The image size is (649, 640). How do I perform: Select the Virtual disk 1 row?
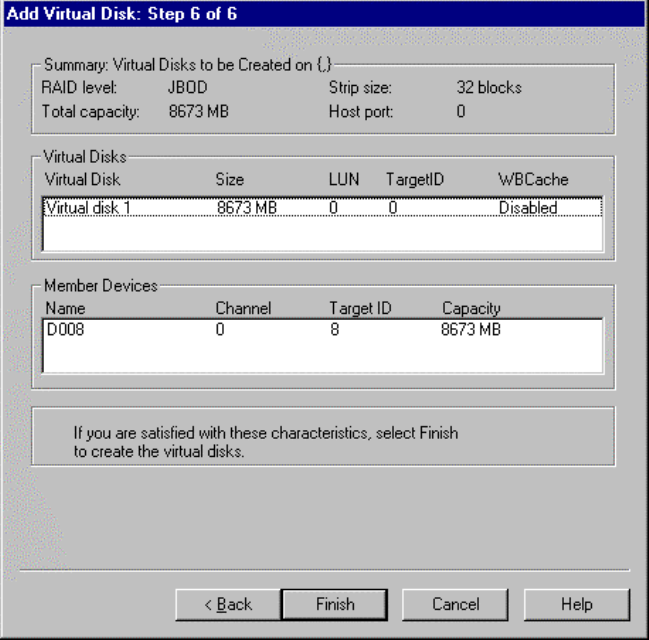pyautogui.click(x=82, y=208)
